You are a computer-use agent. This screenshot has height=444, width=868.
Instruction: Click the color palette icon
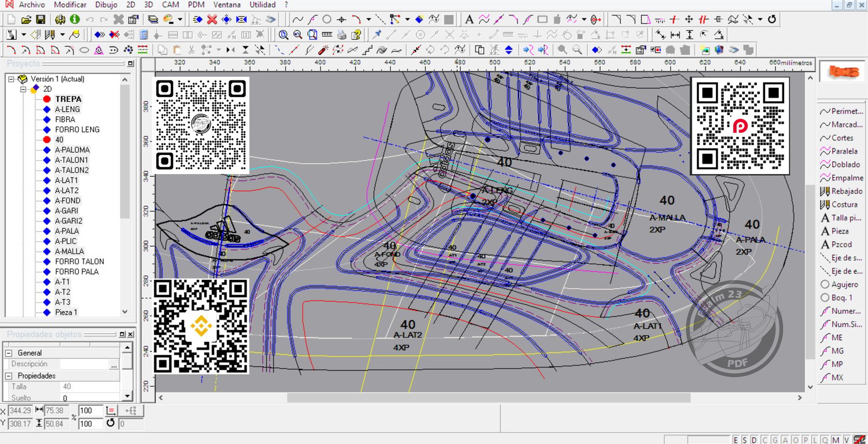(x=169, y=20)
